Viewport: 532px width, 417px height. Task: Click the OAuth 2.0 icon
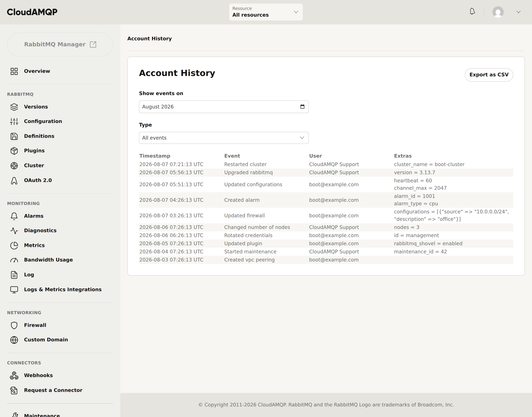coord(14,180)
